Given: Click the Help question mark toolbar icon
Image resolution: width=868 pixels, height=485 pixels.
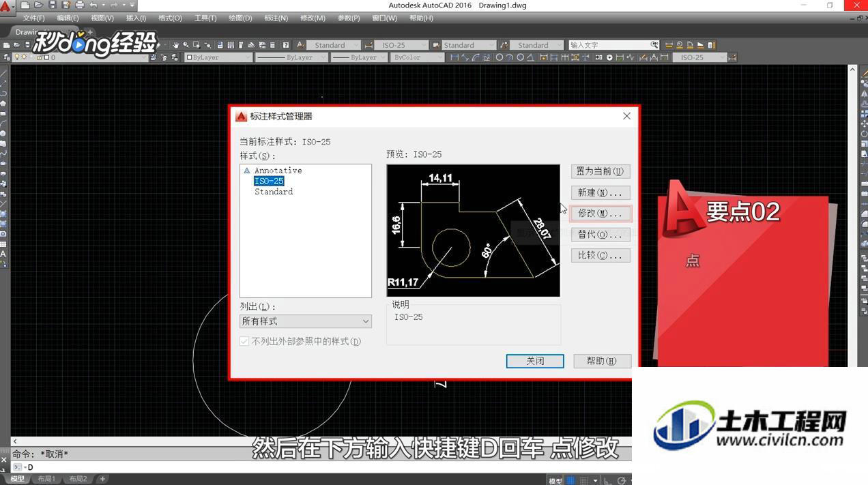Looking at the screenshot, I should 285,45.
